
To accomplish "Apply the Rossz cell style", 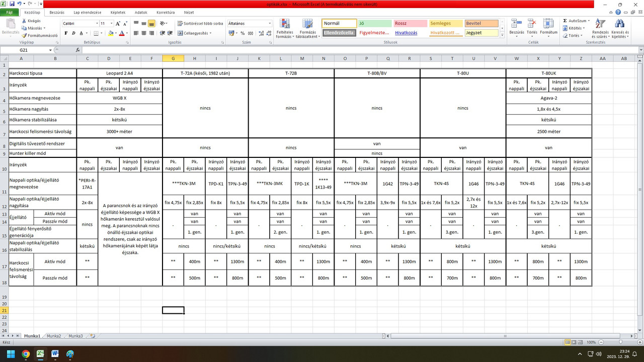I will point(411,24).
